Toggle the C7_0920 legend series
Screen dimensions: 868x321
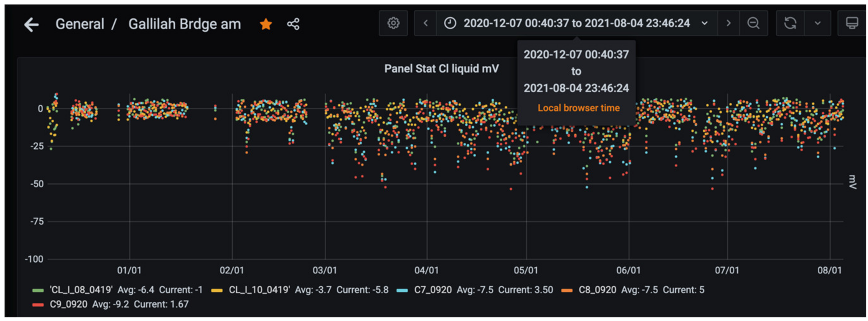433,290
